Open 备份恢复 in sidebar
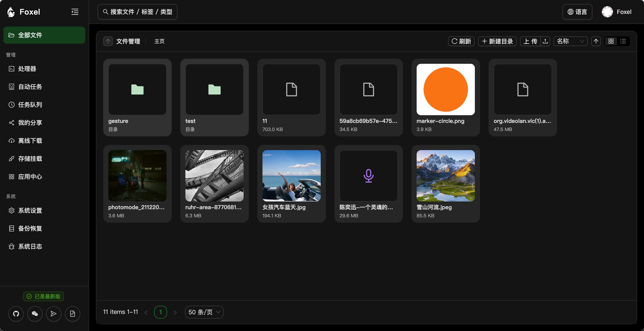Screen dimensions: 644x331 tap(44, 228)
